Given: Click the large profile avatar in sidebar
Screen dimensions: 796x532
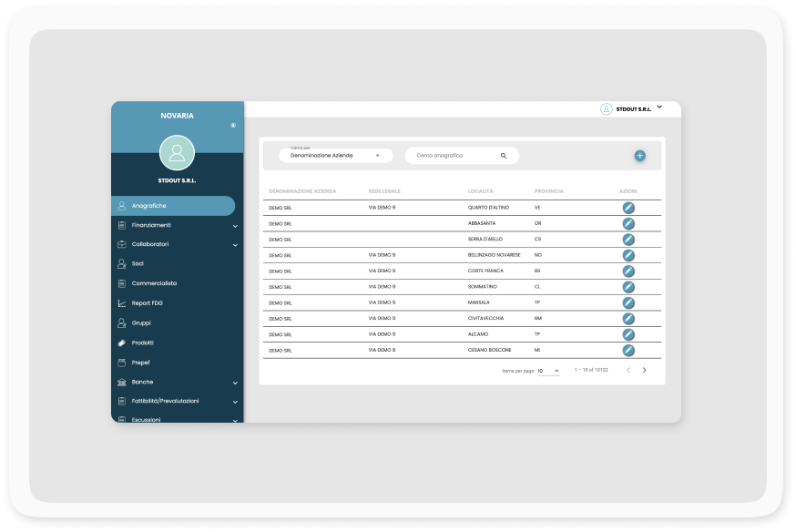Looking at the screenshot, I should tap(177, 153).
